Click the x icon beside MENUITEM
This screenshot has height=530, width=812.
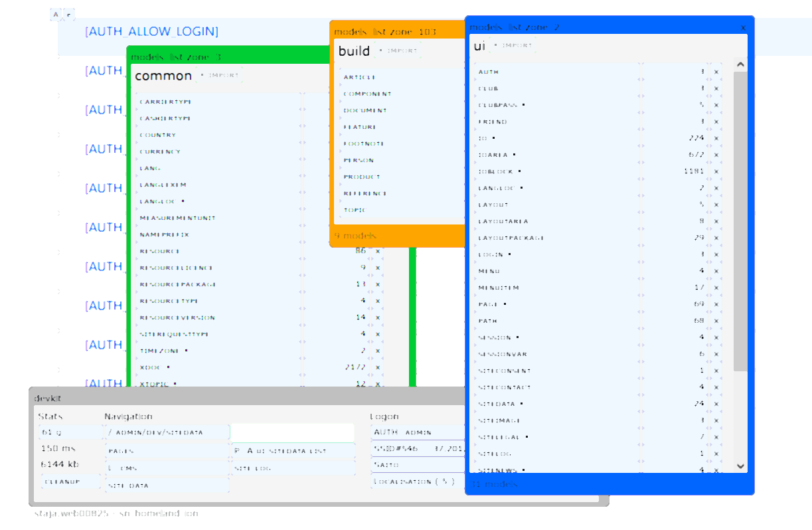click(x=716, y=288)
